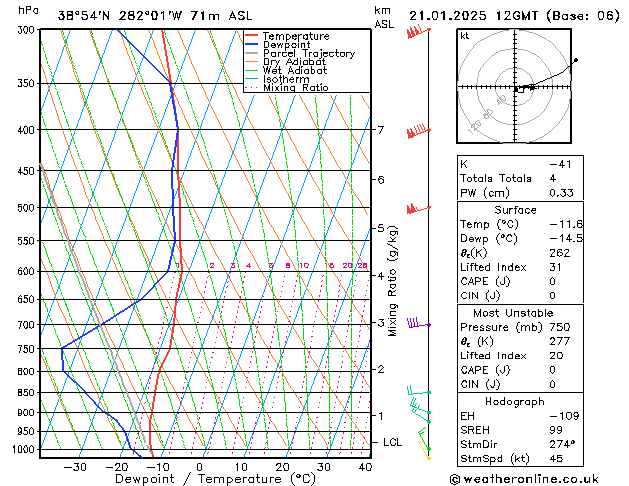The height and width of the screenshot is (486, 629).
Task: Click the Parcel Trajectory legend entry
Action: point(300,53)
